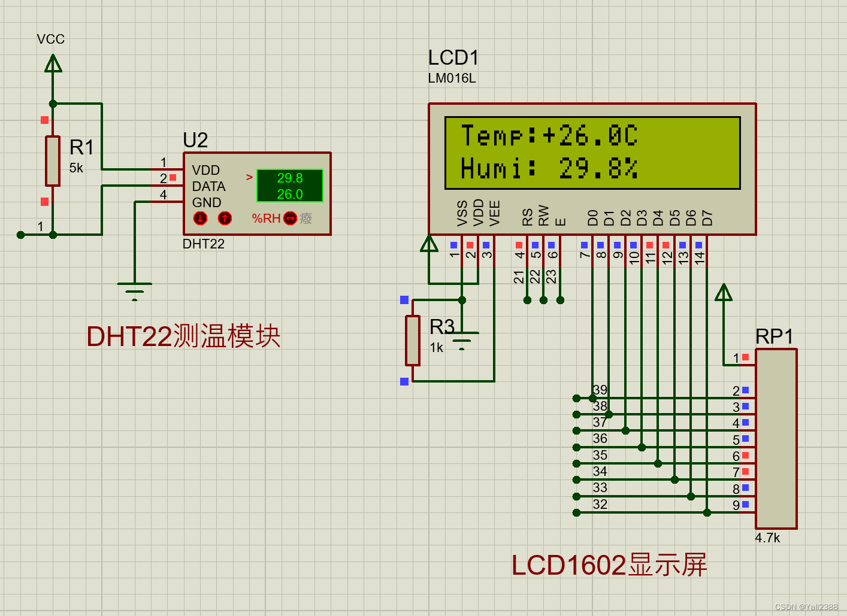
Task: Click the net terminal labeled 32
Action: [x=576, y=512]
